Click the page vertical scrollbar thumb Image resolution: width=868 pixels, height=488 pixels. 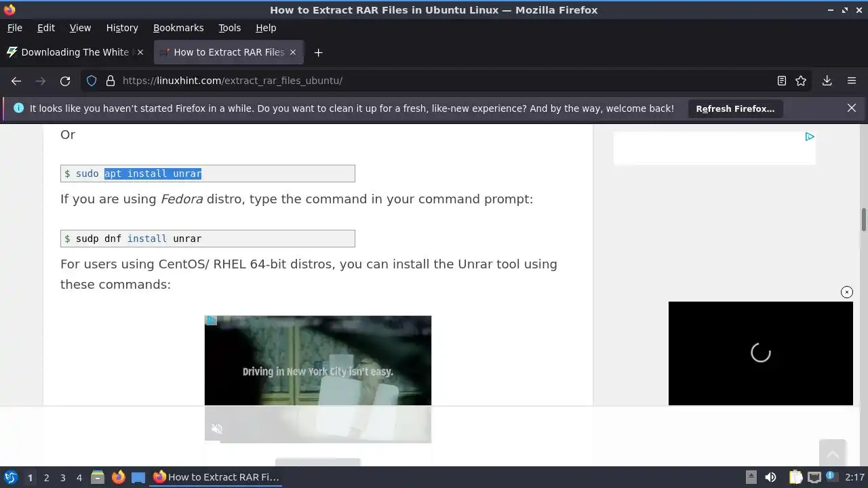(x=864, y=220)
